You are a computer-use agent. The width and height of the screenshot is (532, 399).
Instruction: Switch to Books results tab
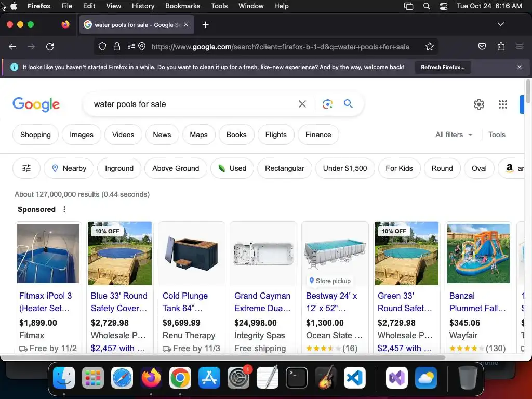[x=236, y=135]
